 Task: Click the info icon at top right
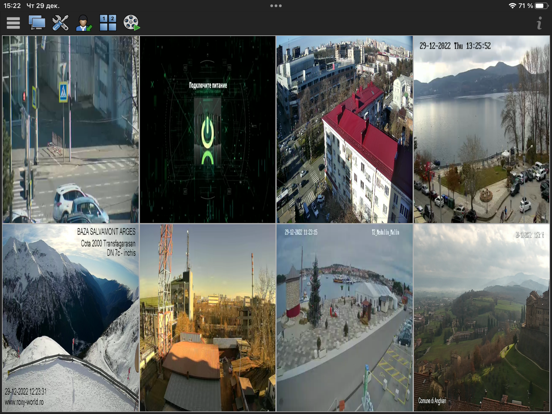point(539,23)
